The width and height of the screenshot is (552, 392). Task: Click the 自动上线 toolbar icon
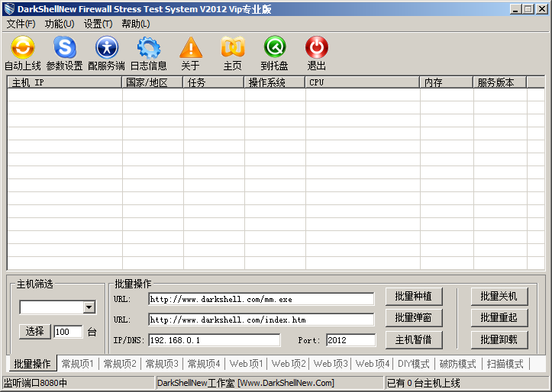[x=22, y=49]
